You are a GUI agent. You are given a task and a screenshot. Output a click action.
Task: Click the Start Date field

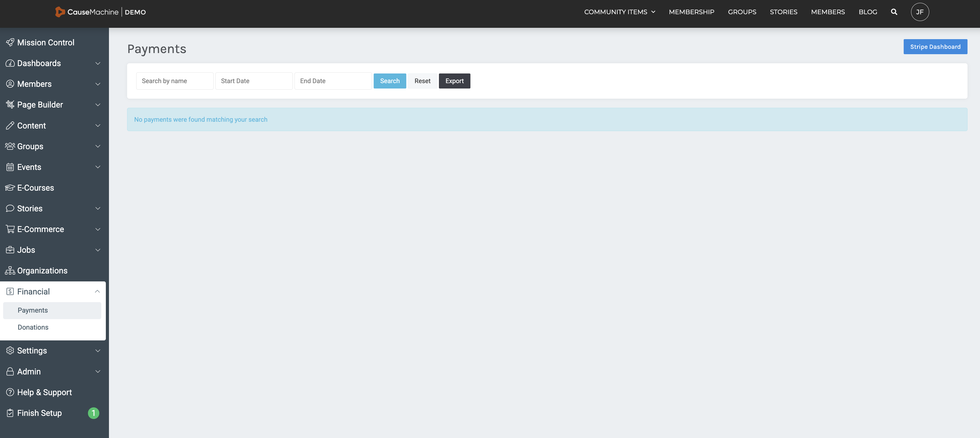click(x=254, y=81)
